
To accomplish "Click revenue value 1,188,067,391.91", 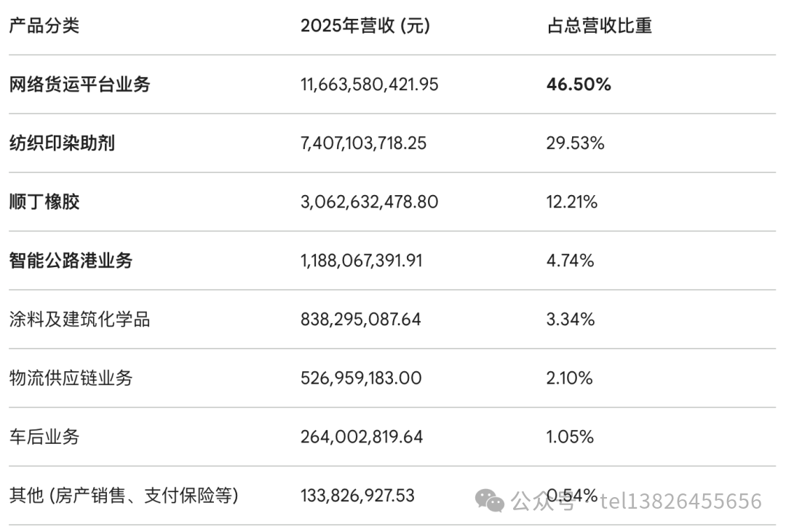I will click(x=362, y=261).
